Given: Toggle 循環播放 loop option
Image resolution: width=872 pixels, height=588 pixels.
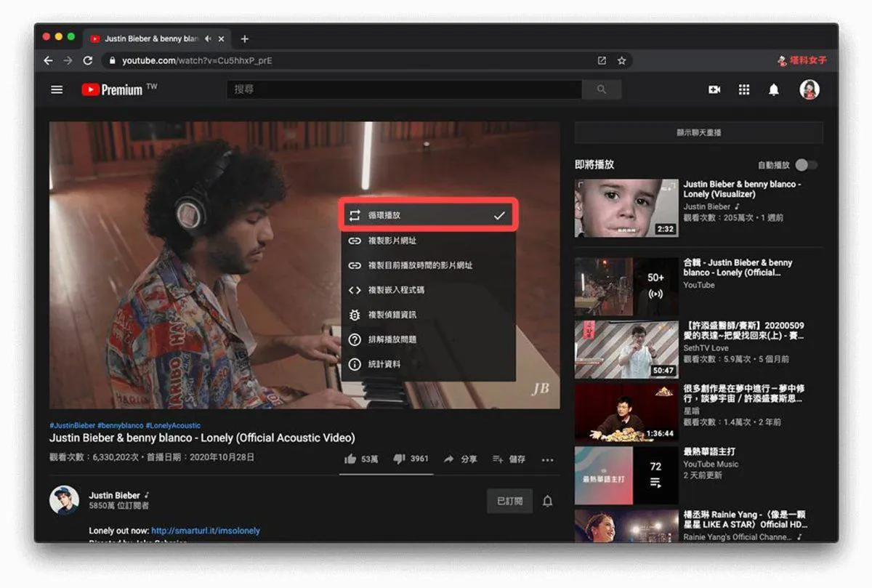Looking at the screenshot, I should click(x=428, y=215).
